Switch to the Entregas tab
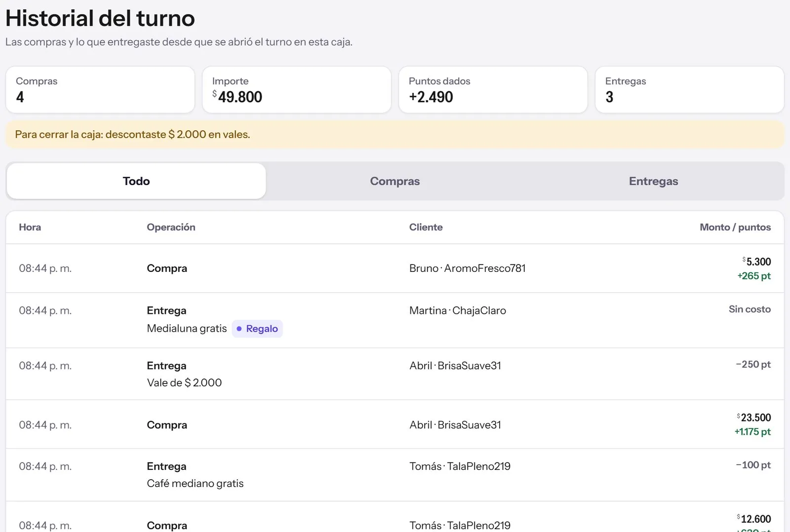 [653, 181]
